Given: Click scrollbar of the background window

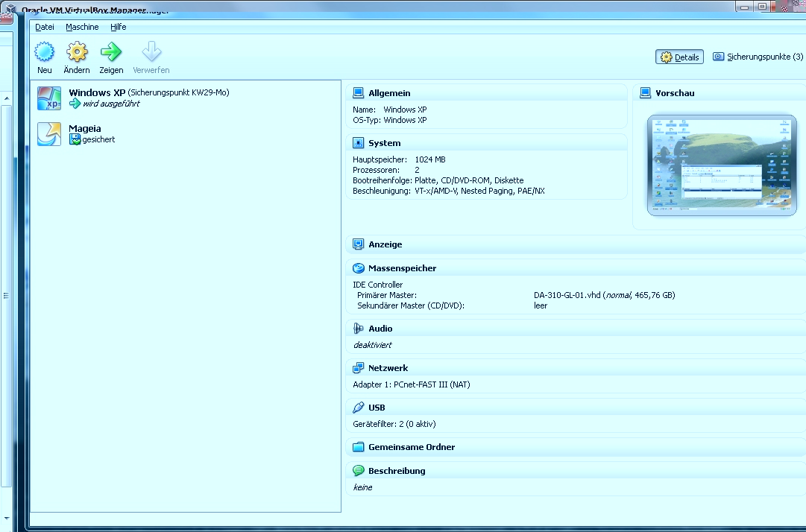Looking at the screenshot, I should (6, 296).
